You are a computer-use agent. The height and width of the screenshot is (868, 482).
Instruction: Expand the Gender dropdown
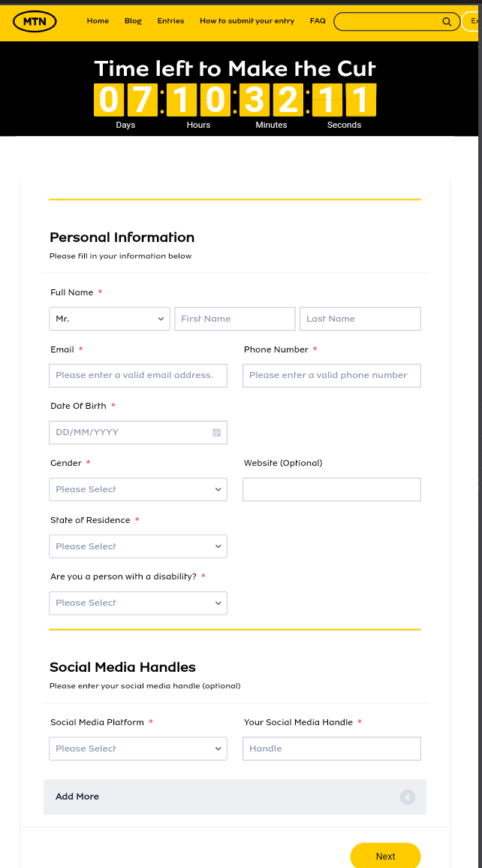(x=138, y=489)
